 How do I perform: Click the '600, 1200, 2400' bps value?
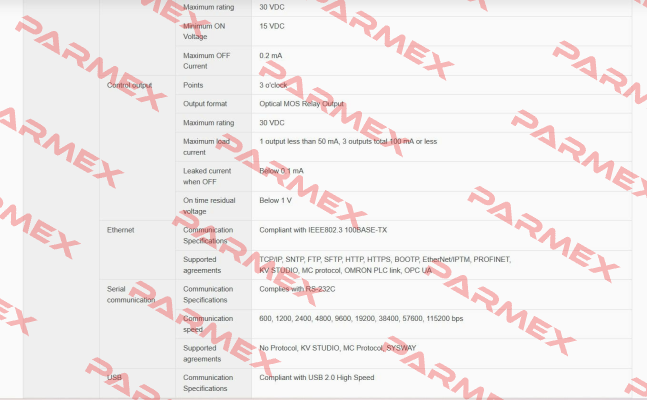pos(361,318)
